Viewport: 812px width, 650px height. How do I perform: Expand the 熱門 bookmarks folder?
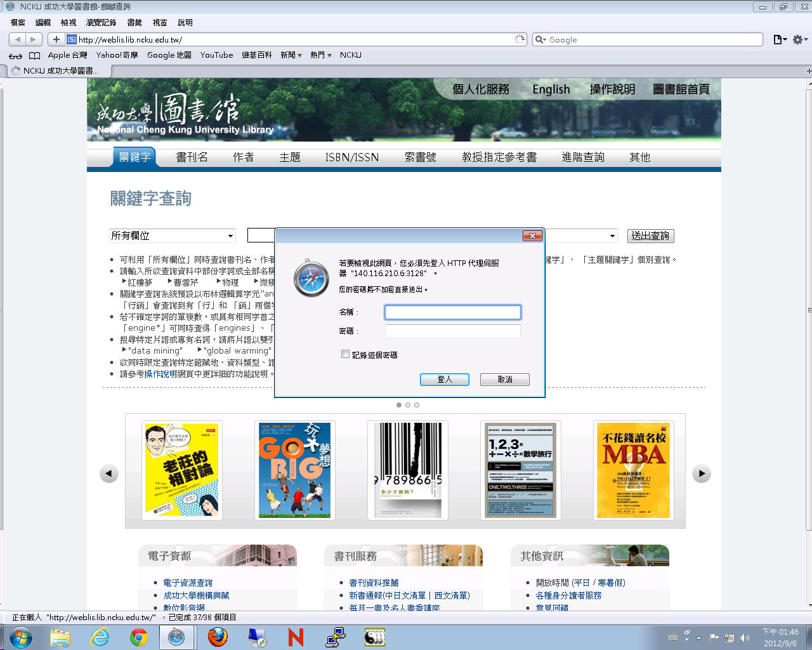coord(321,55)
